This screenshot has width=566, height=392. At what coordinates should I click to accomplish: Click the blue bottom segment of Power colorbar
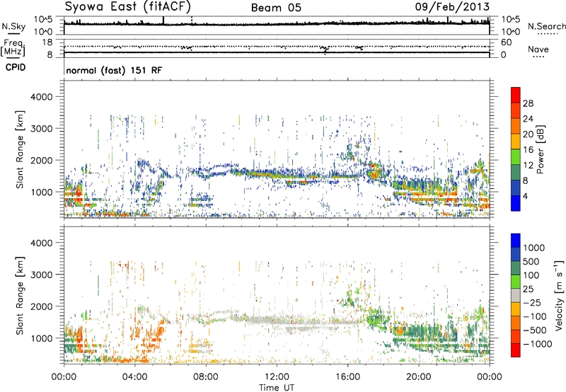coord(516,203)
